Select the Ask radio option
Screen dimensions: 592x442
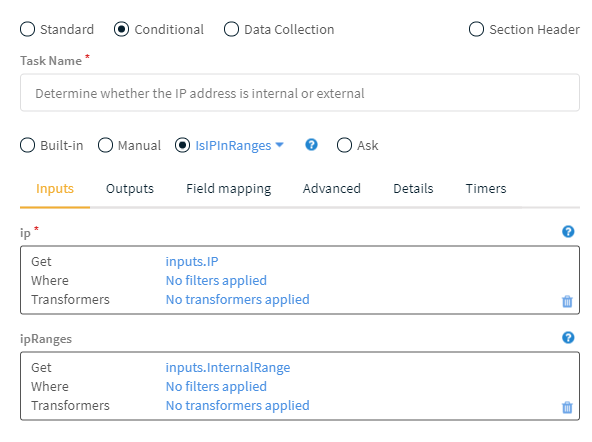(x=344, y=145)
